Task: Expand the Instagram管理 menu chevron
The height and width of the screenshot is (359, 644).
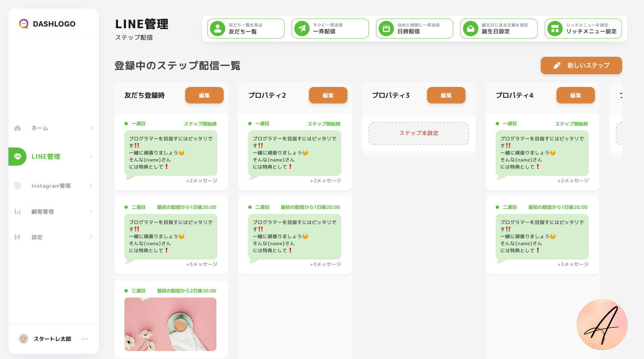Action: (91, 186)
